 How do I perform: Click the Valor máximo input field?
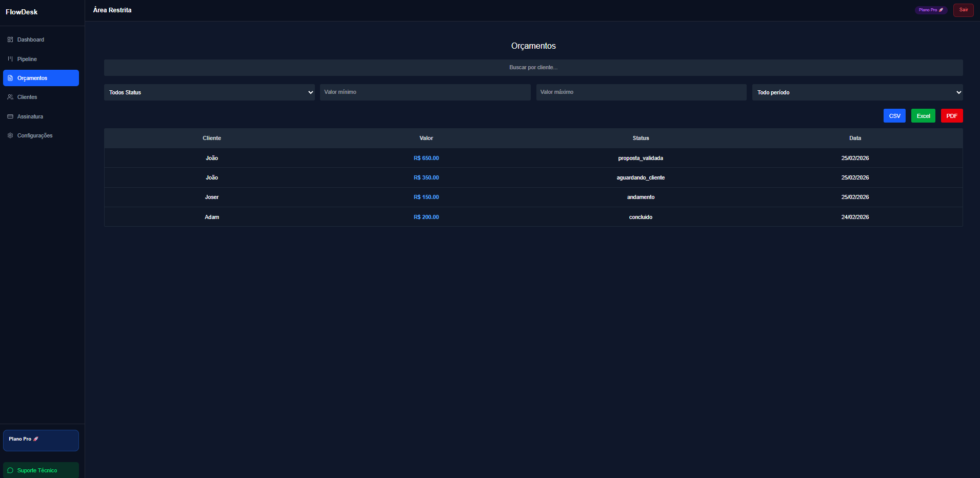tap(641, 92)
